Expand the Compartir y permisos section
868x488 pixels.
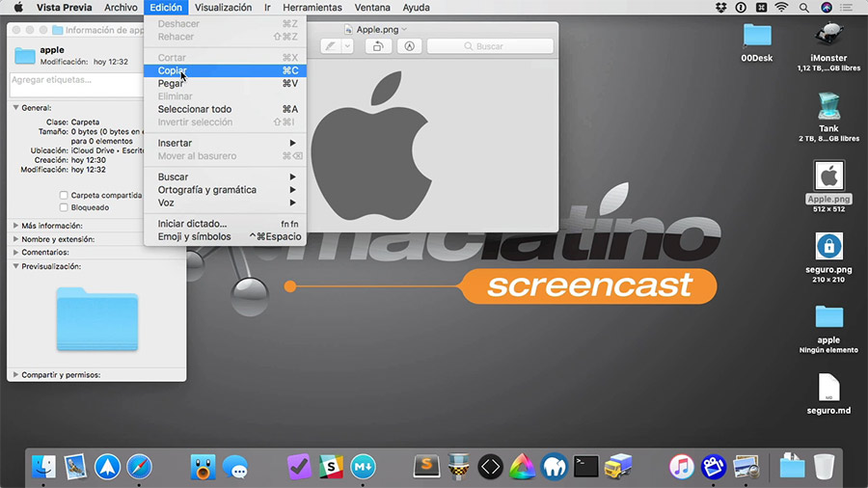click(15, 374)
